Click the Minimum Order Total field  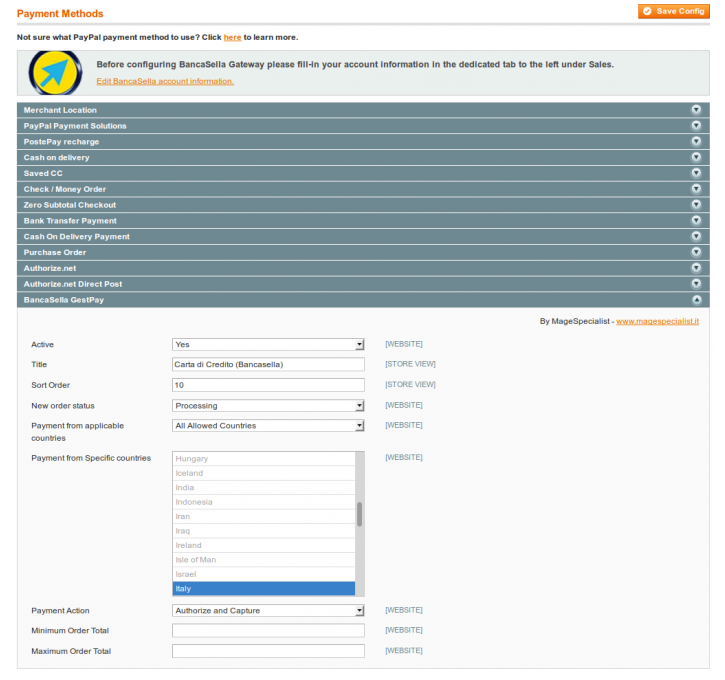point(268,631)
